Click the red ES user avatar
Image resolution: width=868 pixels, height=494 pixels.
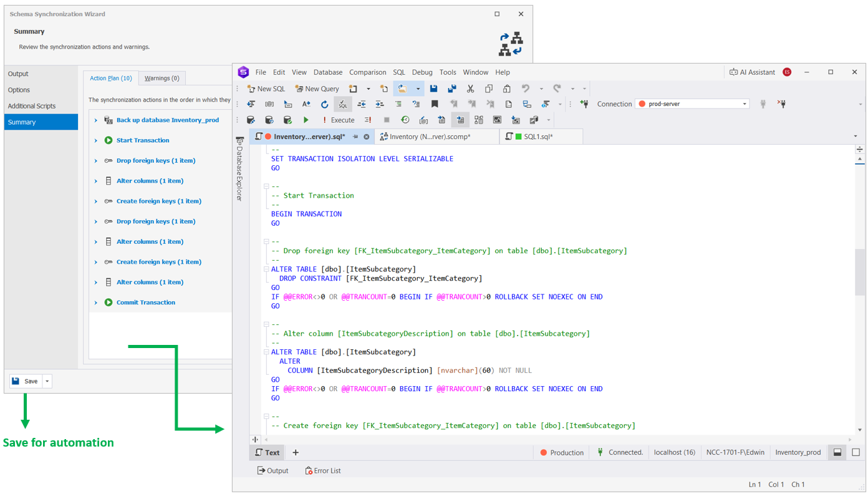pos(787,72)
